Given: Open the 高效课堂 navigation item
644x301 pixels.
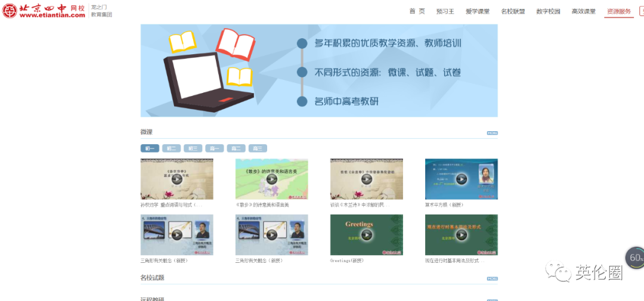Looking at the screenshot, I should tap(583, 11).
